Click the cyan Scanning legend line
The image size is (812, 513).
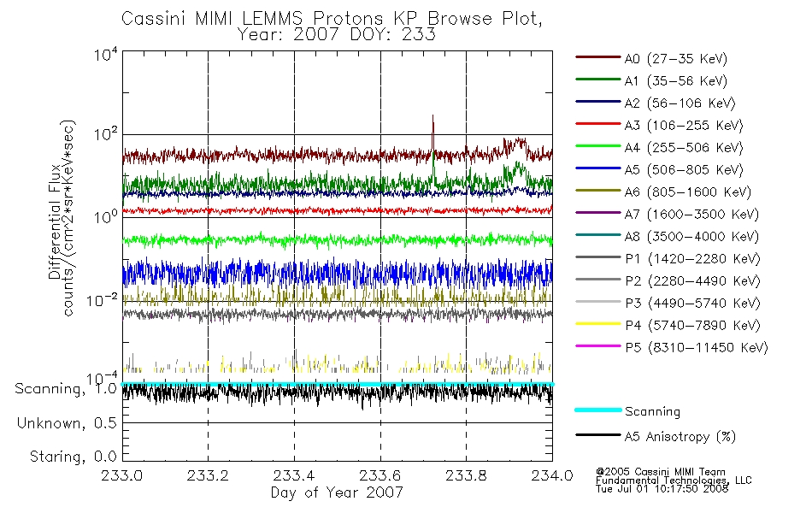pyautogui.click(x=598, y=410)
